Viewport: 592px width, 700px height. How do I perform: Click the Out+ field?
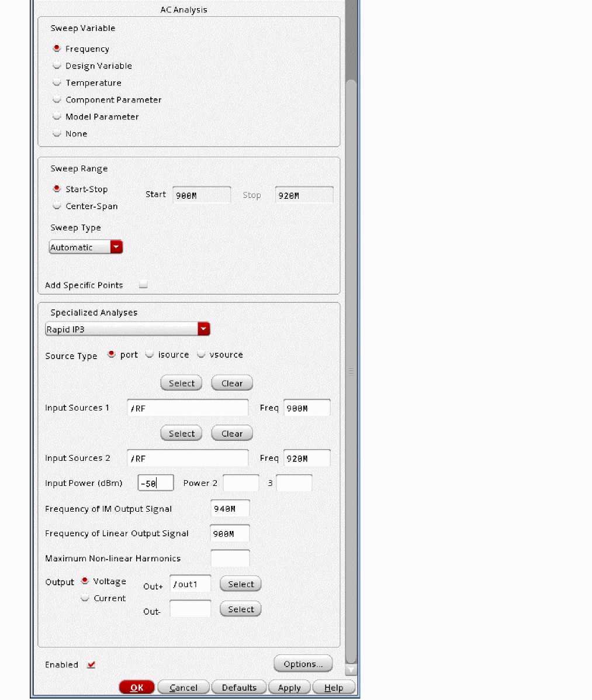pyautogui.click(x=191, y=584)
